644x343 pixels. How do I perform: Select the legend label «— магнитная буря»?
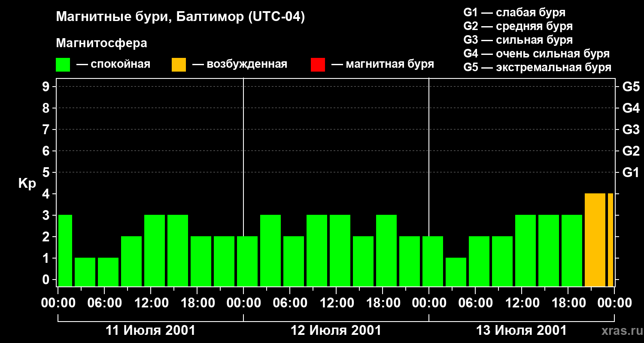click(x=383, y=65)
